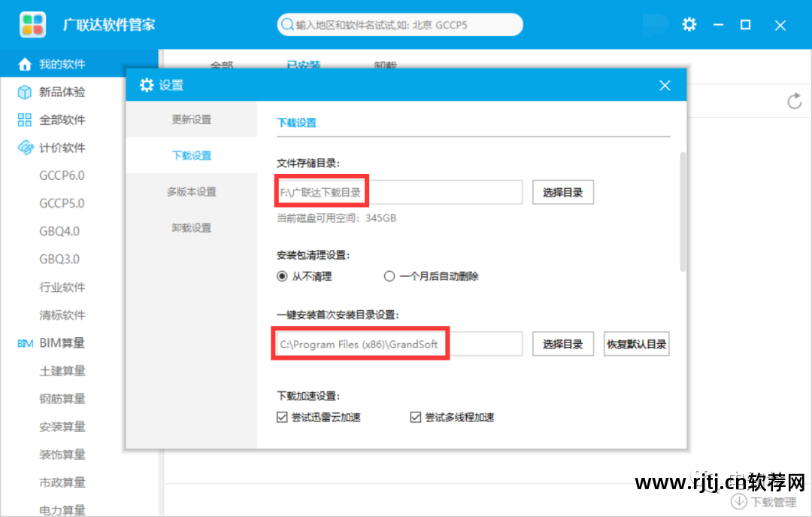The height and width of the screenshot is (517, 812).
Task: Click the 下载管理 download icon
Action: click(x=738, y=501)
